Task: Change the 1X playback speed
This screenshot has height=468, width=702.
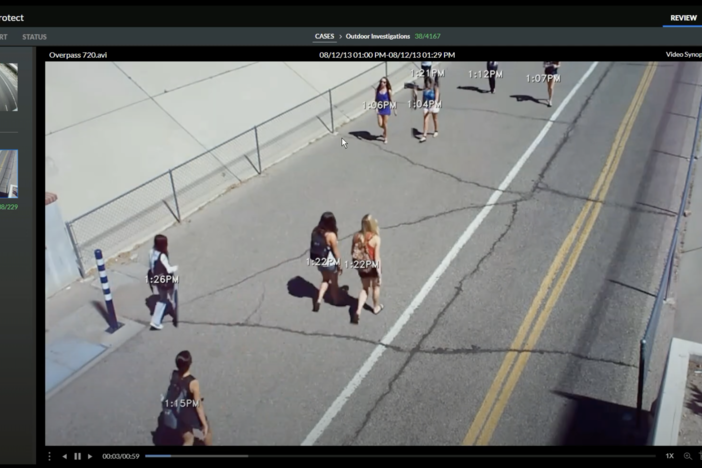Action: coord(669,456)
